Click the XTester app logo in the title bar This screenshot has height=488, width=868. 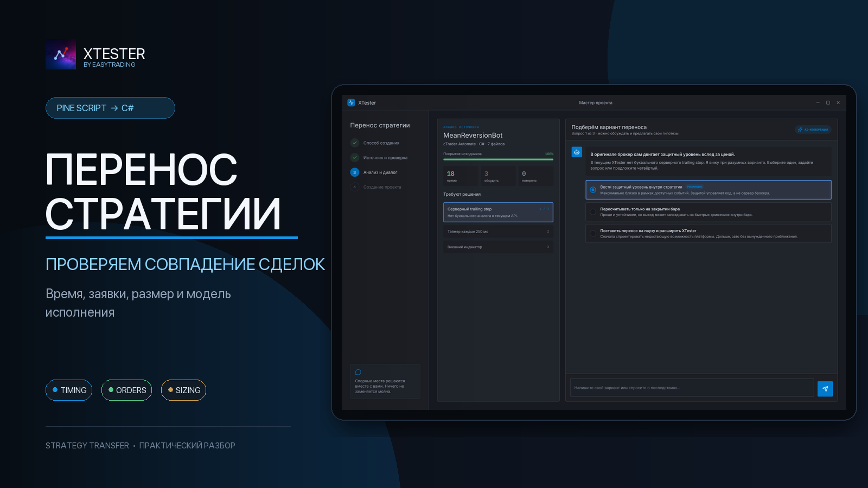(x=351, y=102)
